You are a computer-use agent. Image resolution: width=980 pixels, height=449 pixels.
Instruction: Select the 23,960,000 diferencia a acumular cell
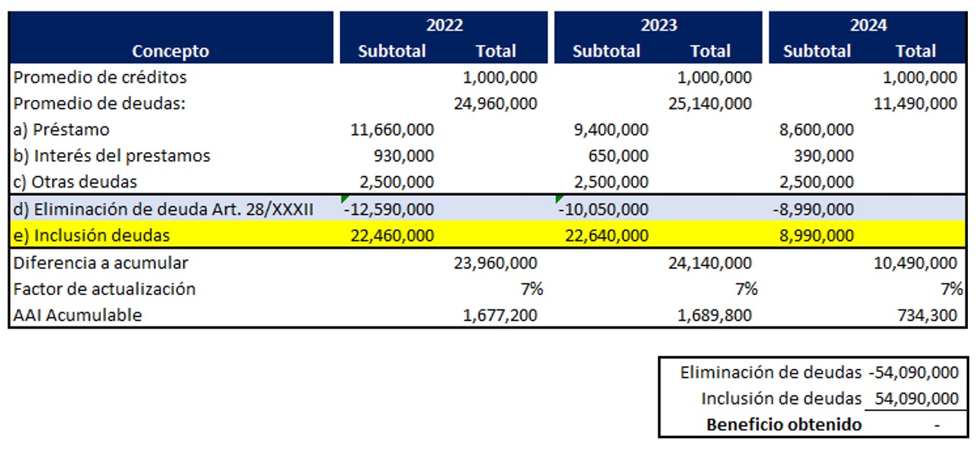pyautogui.click(x=496, y=263)
